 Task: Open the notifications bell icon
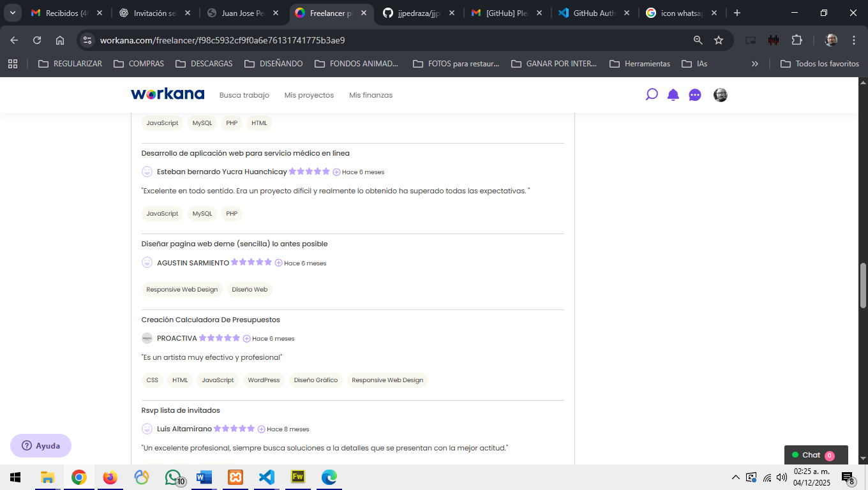click(x=673, y=95)
